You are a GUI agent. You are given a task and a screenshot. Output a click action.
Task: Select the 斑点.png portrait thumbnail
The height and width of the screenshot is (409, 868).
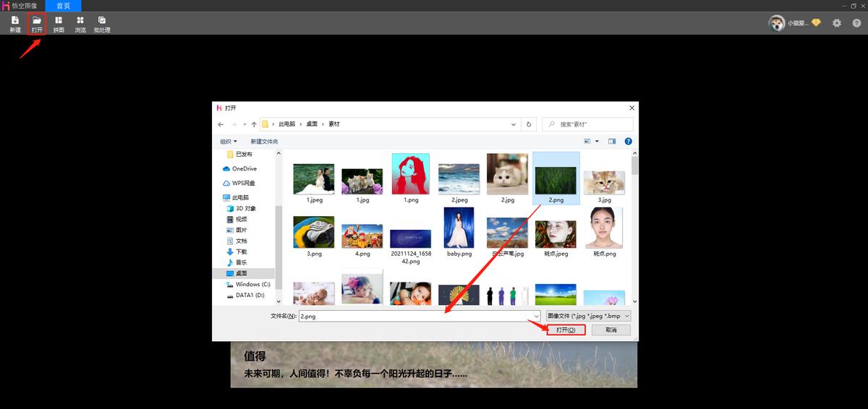tap(604, 228)
